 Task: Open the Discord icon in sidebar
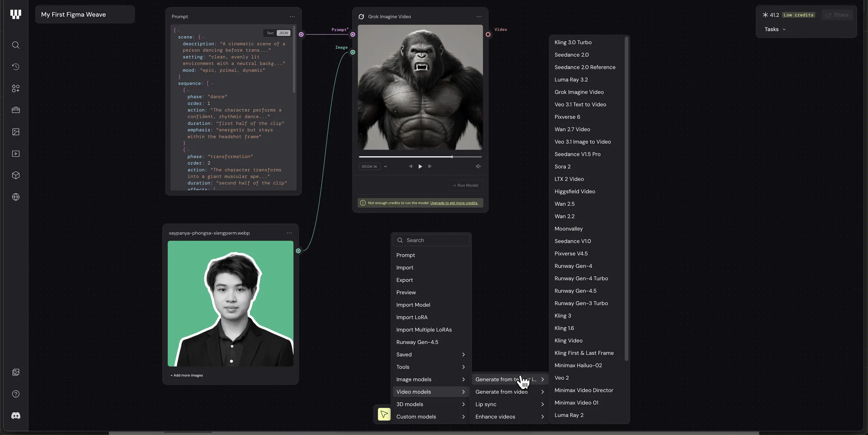coord(16,416)
